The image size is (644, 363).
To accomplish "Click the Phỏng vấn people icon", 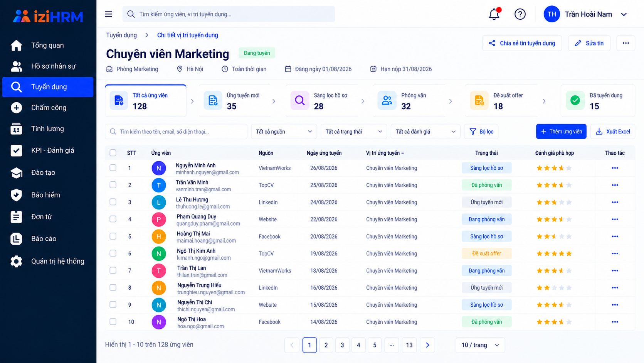I will (387, 101).
